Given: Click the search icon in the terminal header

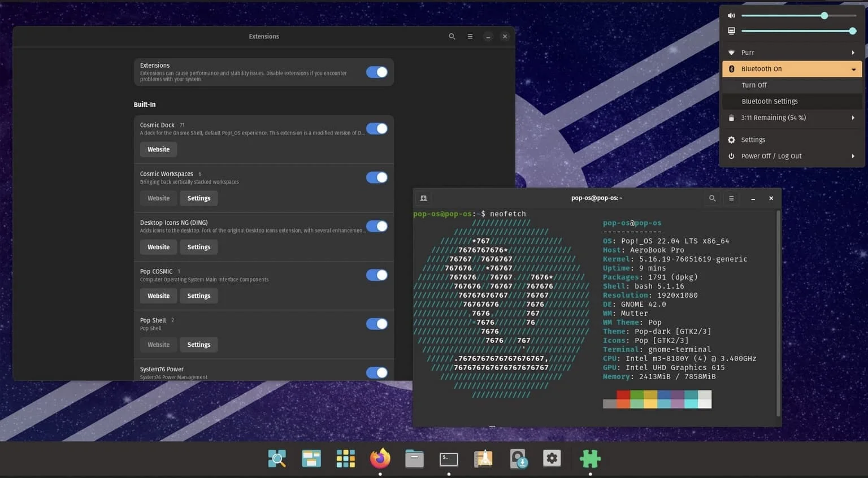Looking at the screenshot, I should 712,198.
